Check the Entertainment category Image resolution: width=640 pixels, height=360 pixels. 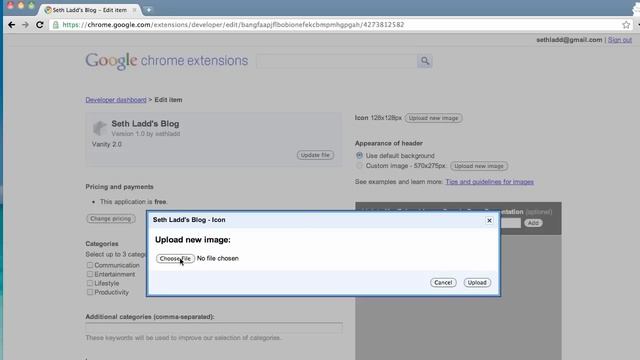[90, 274]
